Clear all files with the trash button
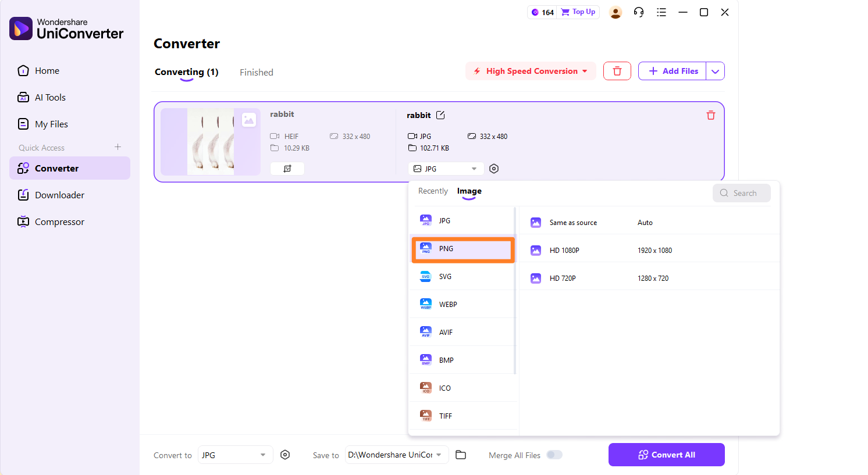The width and height of the screenshot is (868, 475). click(x=617, y=71)
